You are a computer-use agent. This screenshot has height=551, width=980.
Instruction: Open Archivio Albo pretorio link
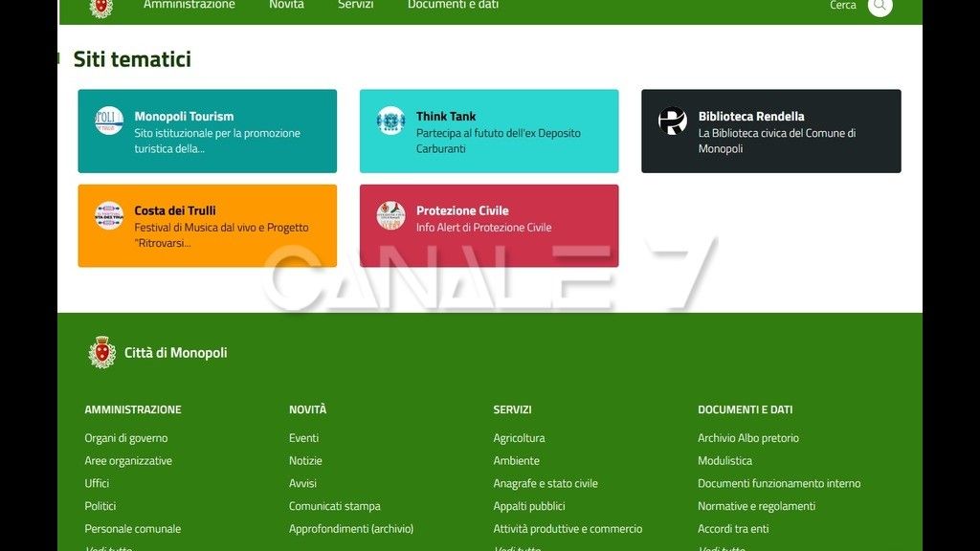pos(747,438)
